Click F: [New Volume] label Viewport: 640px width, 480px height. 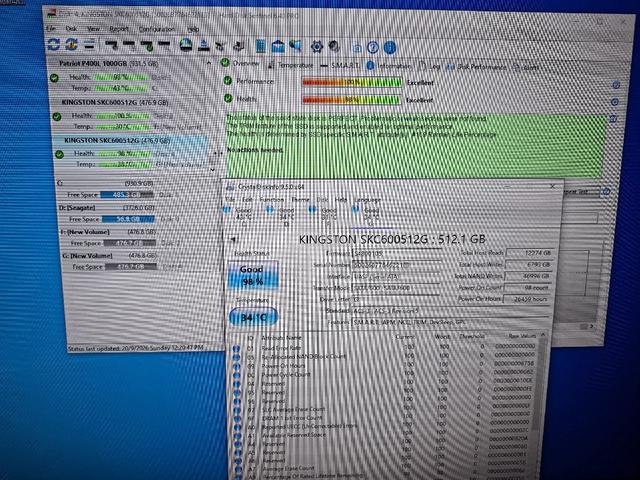(x=85, y=232)
